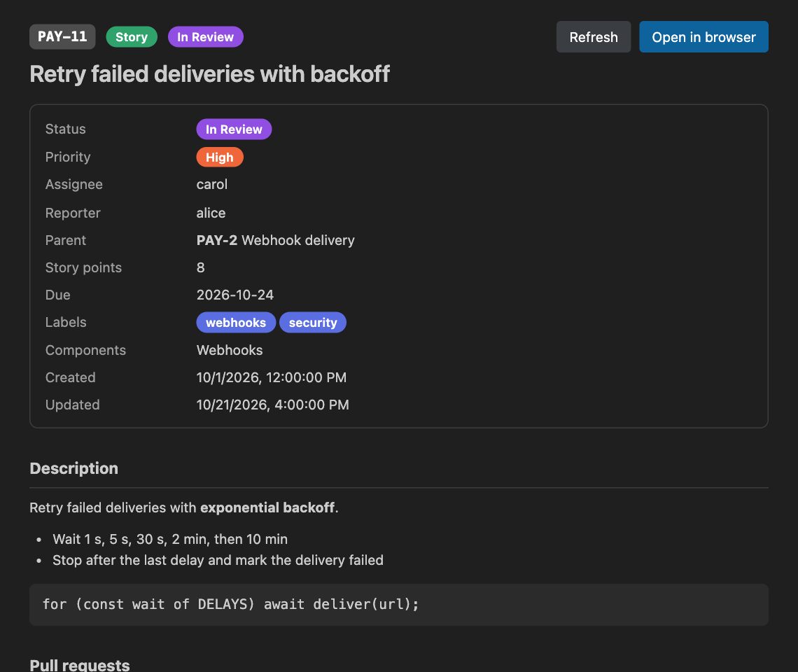Click the Story points field label
The image size is (798, 672).
click(83, 268)
